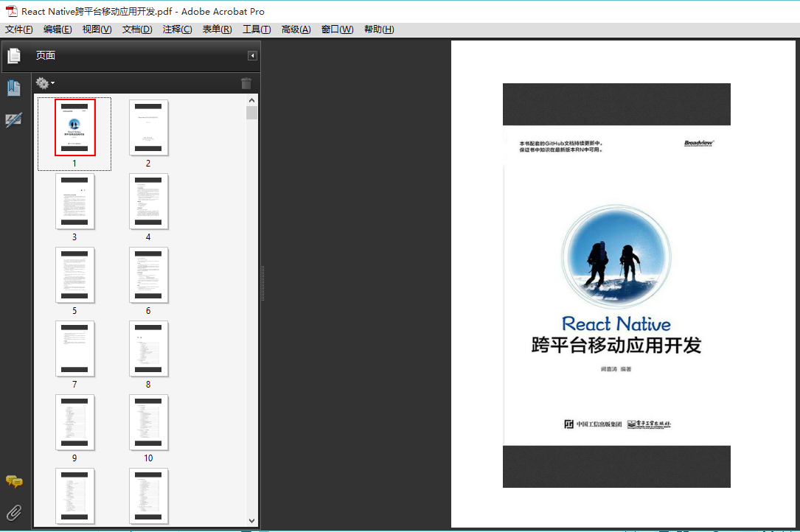
Task: Open the Attachments paperclip icon
Action: click(x=14, y=512)
